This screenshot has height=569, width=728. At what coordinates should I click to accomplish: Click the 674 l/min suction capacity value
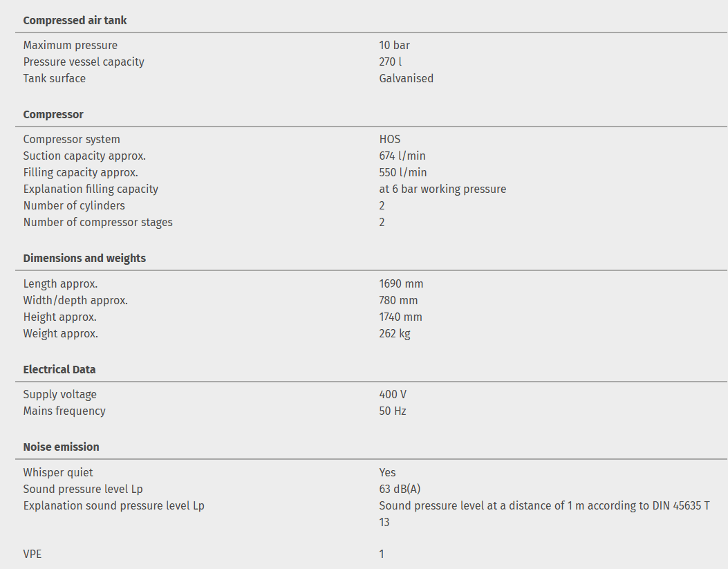(402, 156)
